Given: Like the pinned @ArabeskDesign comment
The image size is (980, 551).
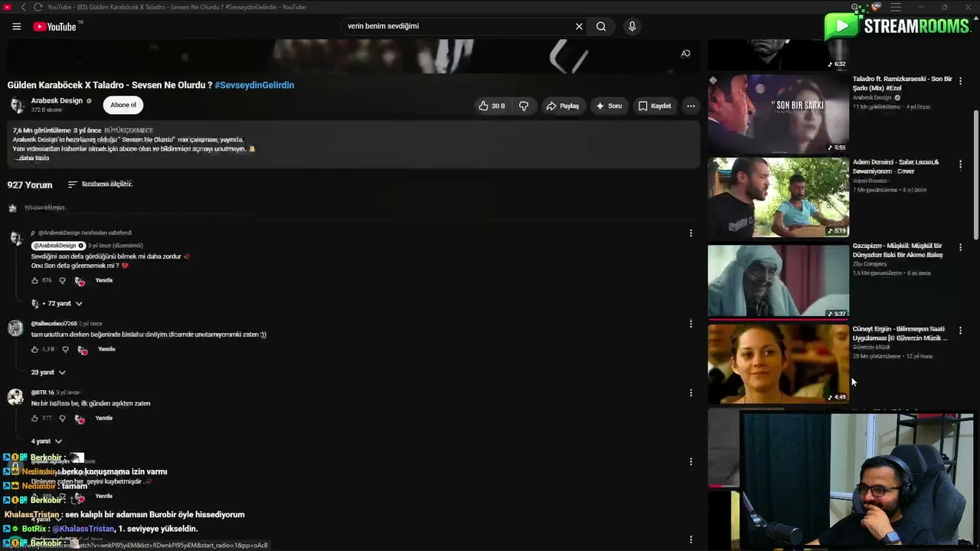Looking at the screenshot, I should tap(34, 281).
